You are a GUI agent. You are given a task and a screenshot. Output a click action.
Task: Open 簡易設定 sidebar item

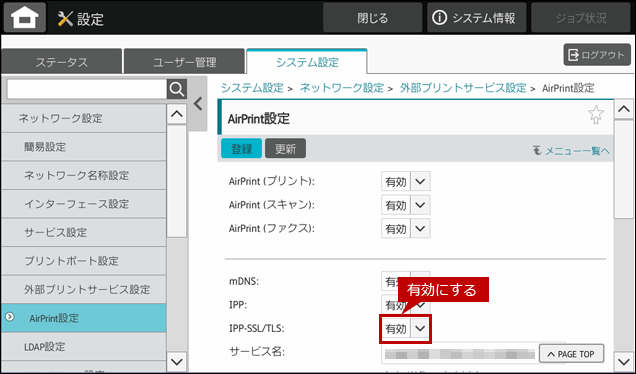[x=84, y=147]
